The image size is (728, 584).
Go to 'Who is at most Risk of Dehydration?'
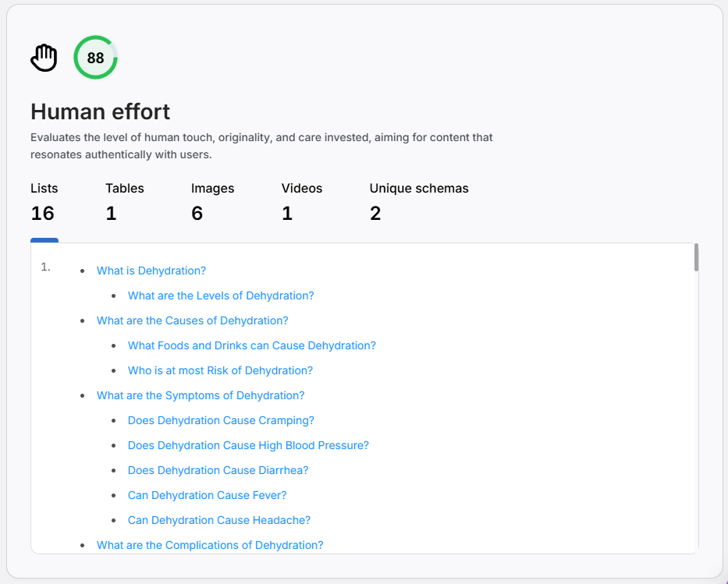click(220, 370)
